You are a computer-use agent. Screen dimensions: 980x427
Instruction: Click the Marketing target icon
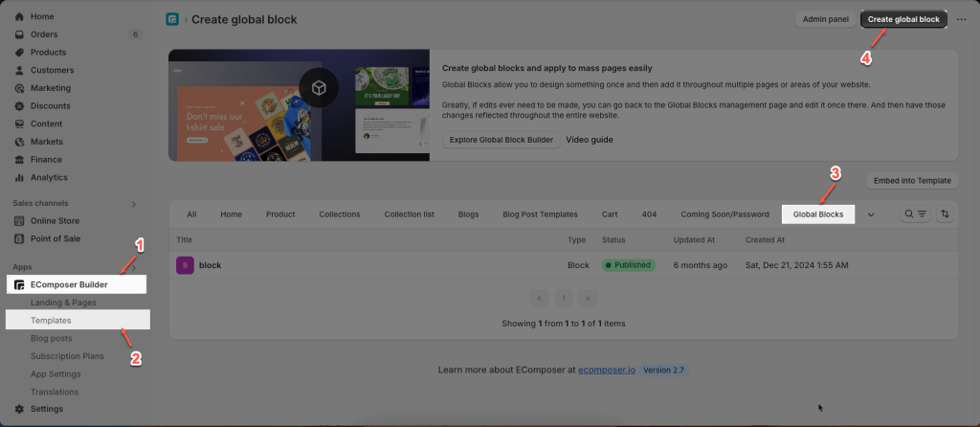coord(19,88)
